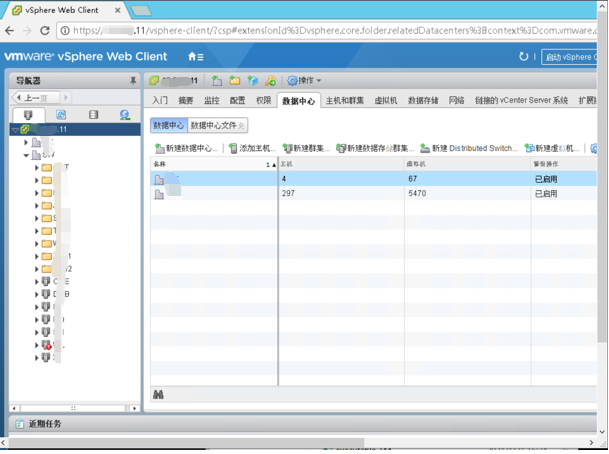Click the binoculars find icon
609x454 pixels.
click(x=158, y=395)
